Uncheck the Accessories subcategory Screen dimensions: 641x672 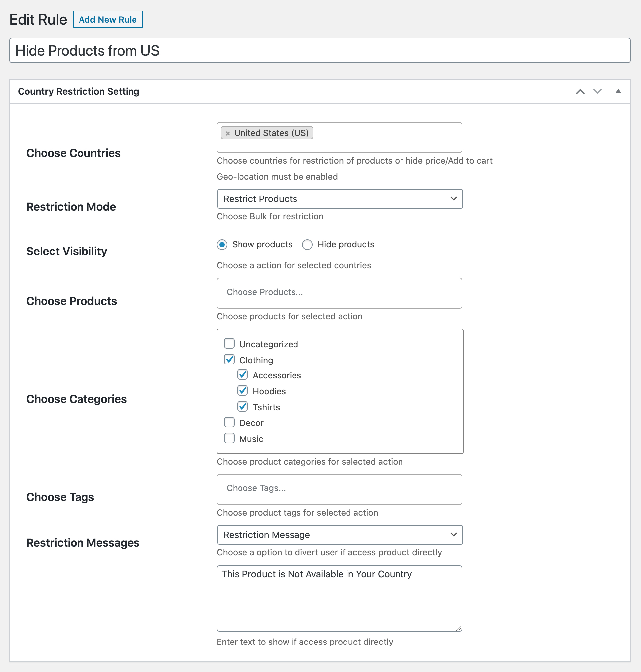pyautogui.click(x=242, y=375)
